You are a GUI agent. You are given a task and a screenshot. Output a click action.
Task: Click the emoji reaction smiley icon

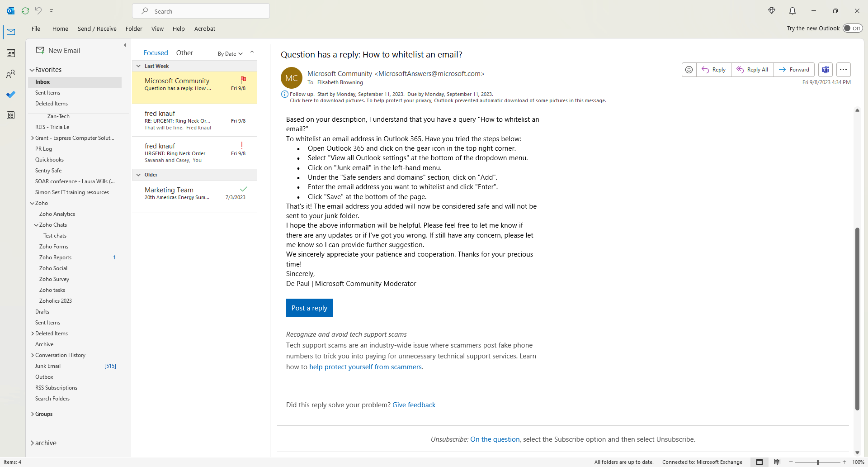tap(689, 70)
